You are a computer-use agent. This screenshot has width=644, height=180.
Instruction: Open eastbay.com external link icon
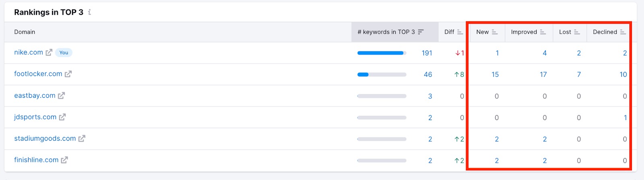click(x=62, y=96)
